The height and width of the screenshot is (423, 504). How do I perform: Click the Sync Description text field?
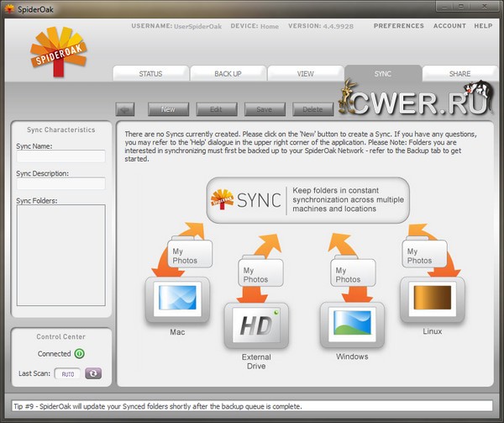point(60,183)
